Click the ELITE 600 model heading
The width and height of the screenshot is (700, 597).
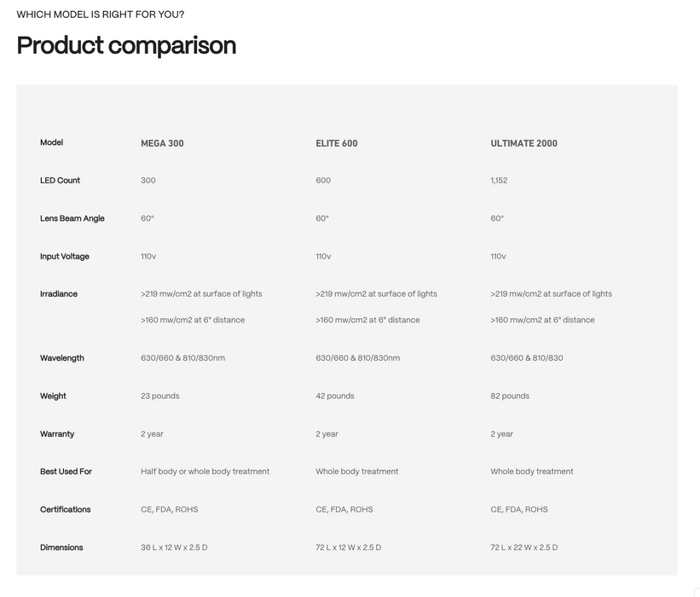click(337, 143)
